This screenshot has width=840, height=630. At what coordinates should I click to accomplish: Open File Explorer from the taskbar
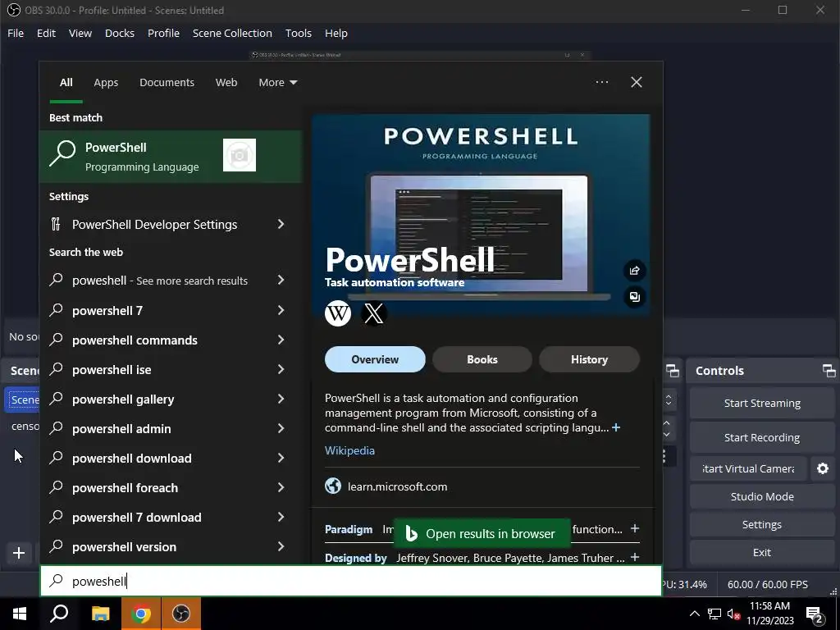(100, 614)
